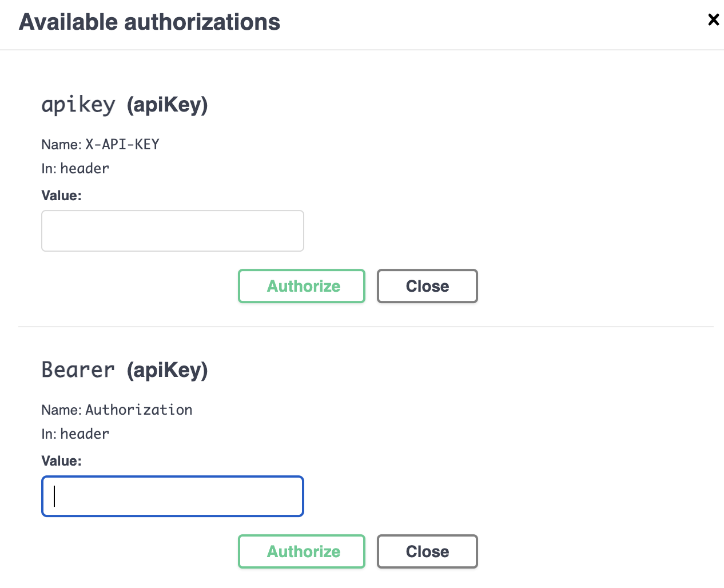Click the Value label above apikey input
The height and width of the screenshot is (588, 724).
[x=61, y=196]
